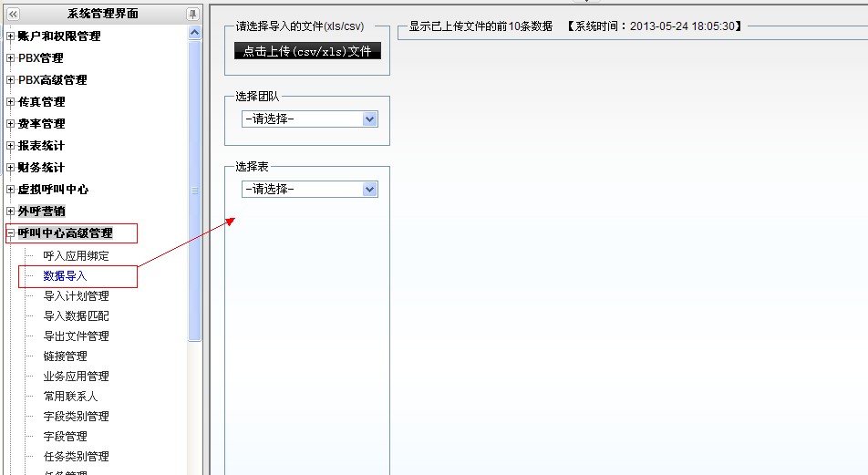Open the 报表统计 section
Screen dimensions: 868x475
click(x=41, y=146)
